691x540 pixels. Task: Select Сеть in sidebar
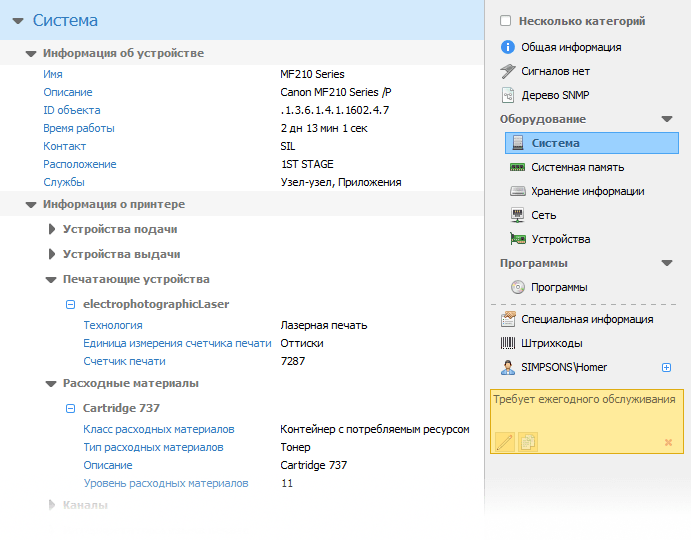coord(543,215)
